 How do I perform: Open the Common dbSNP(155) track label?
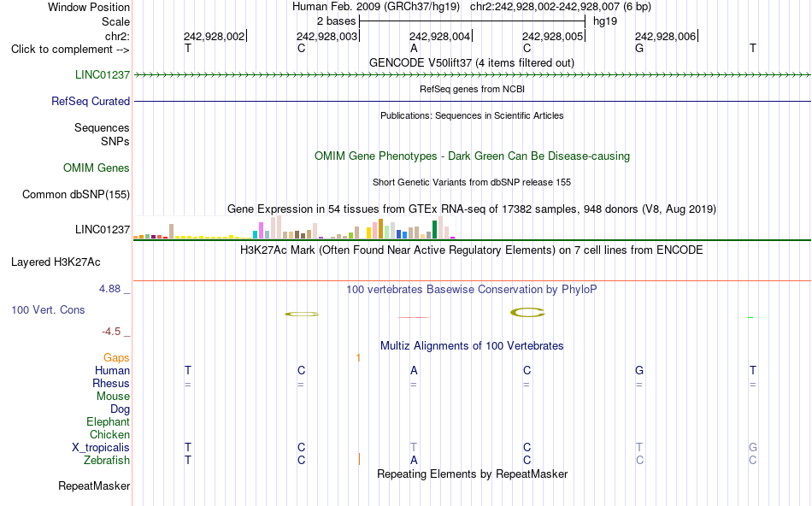(x=76, y=194)
